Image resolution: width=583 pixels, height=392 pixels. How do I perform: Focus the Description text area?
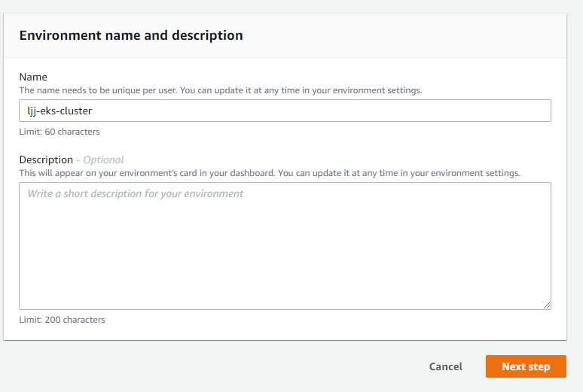coord(285,245)
